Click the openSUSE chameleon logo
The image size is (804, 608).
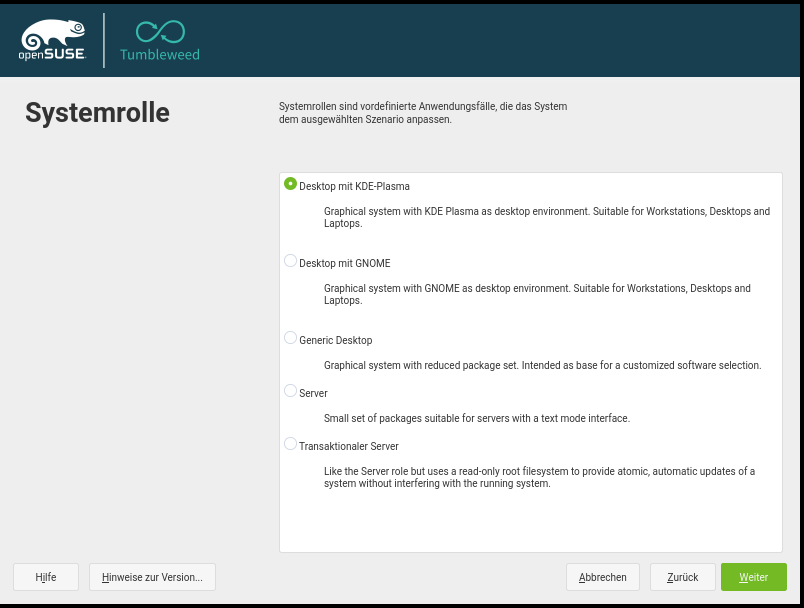coord(52,39)
